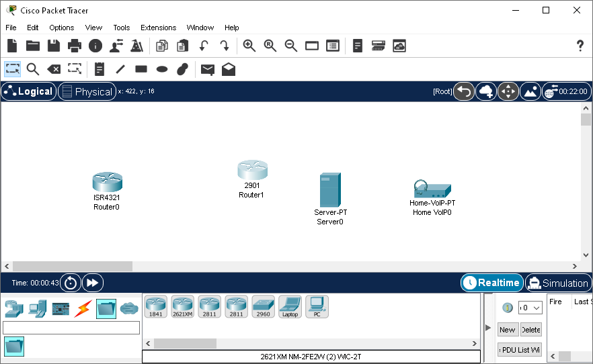Open the Extensions menu
The image size is (593, 364).
(x=158, y=28)
